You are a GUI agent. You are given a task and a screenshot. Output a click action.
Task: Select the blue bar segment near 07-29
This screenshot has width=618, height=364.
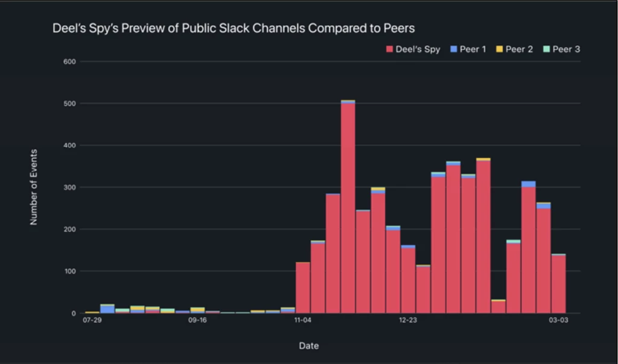click(107, 309)
